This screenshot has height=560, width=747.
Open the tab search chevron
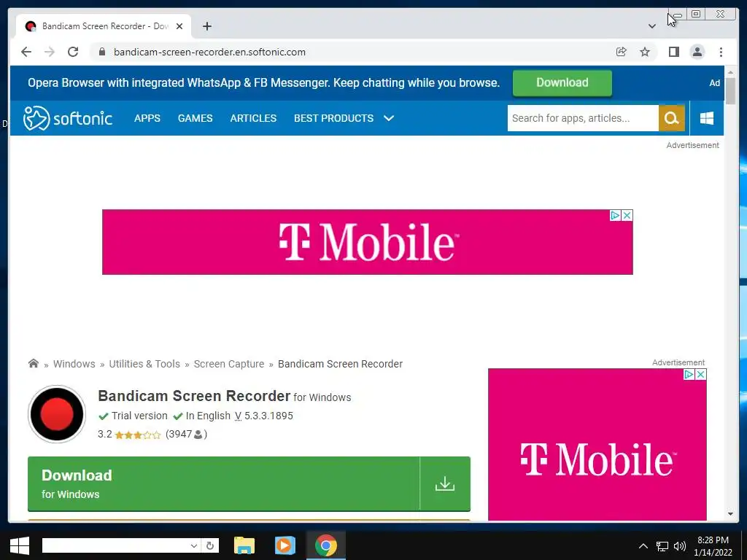pyautogui.click(x=652, y=26)
